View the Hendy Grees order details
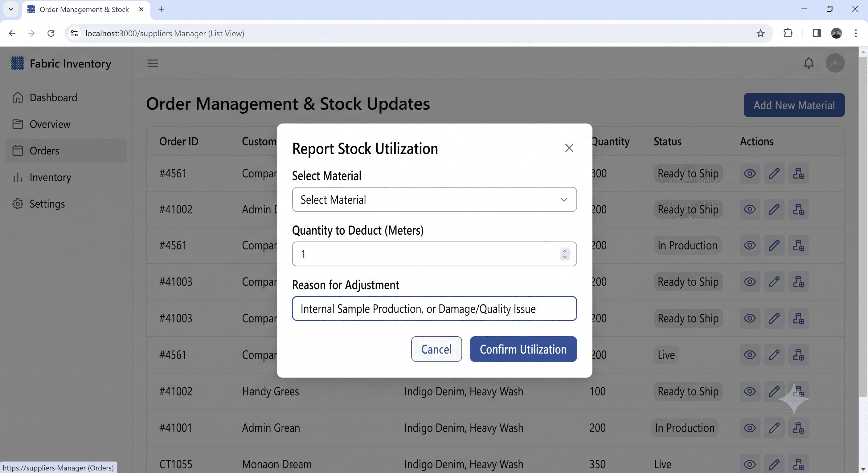Image resolution: width=868 pixels, height=473 pixels. pyautogui.click(x=749, y=391)
